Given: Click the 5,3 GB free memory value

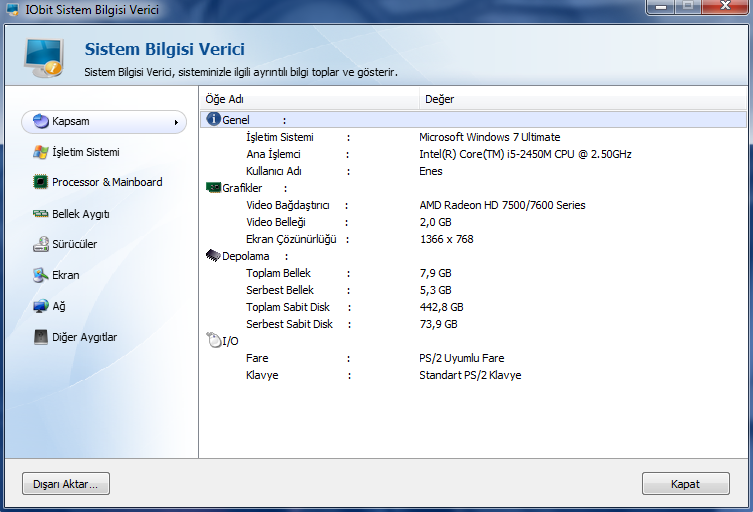Looking at the screenshot, I should point(436,290).
